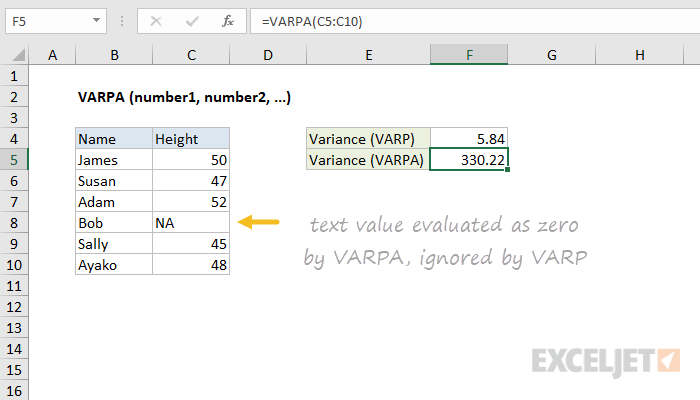This screenshot has height=400, width=700.
Task: Select row 14 header
Action: (x=14, y=349)
